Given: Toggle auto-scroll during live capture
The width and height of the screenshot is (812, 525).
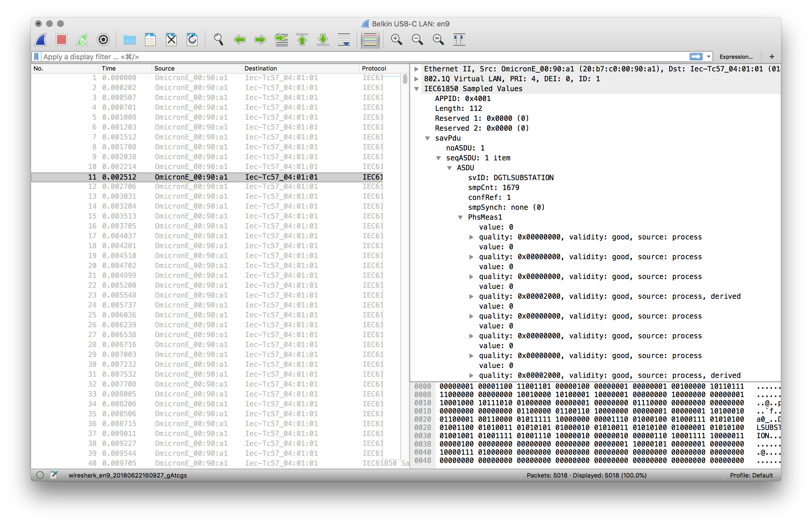Looking at the screenshot, I should coord(344,40).
